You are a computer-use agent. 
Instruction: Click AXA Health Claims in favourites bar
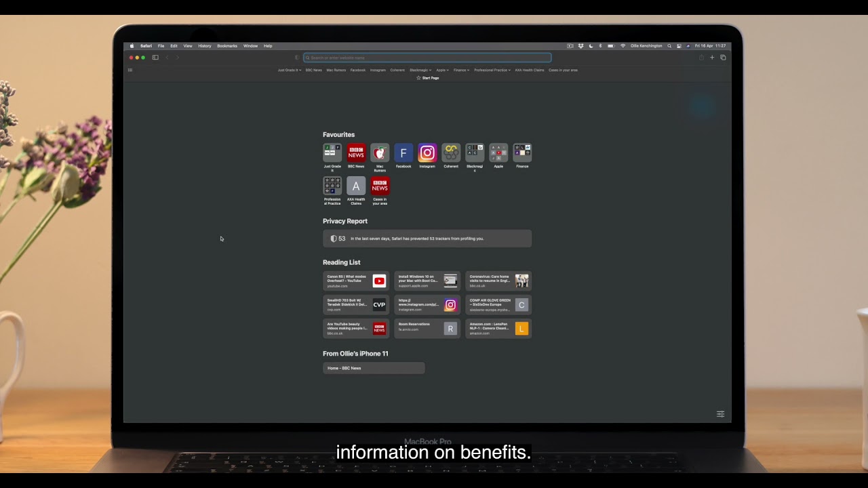click(x=530, y=70)
